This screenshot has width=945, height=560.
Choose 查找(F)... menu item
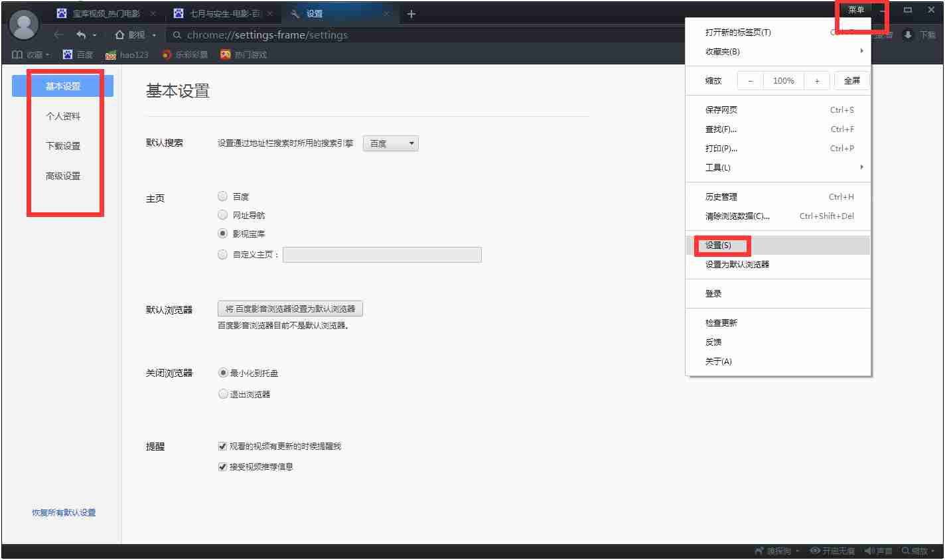[x=778, y=129]
